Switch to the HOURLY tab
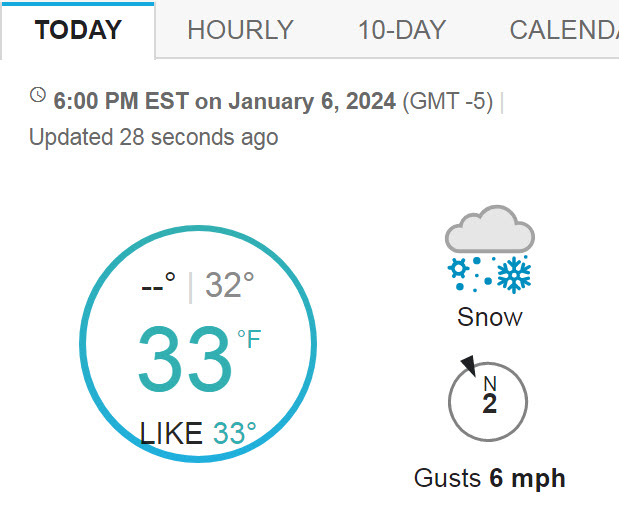This screenshot has width=619, height=516. [x=240, y=30]
